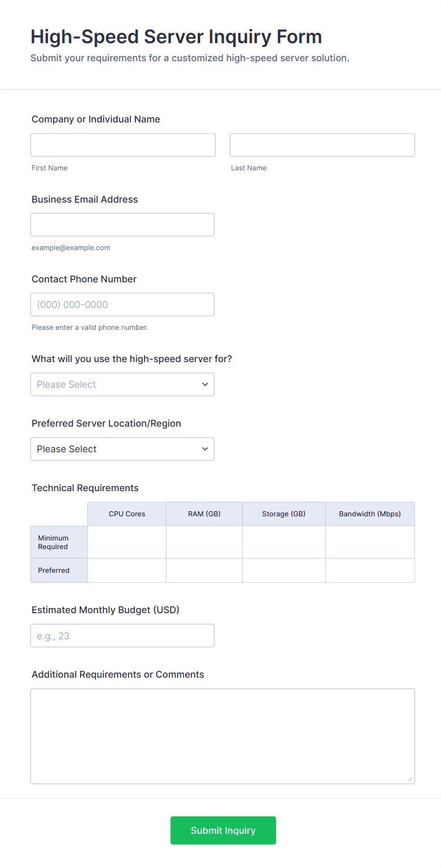Open the server usage purpose dropdown

point(122,384)
